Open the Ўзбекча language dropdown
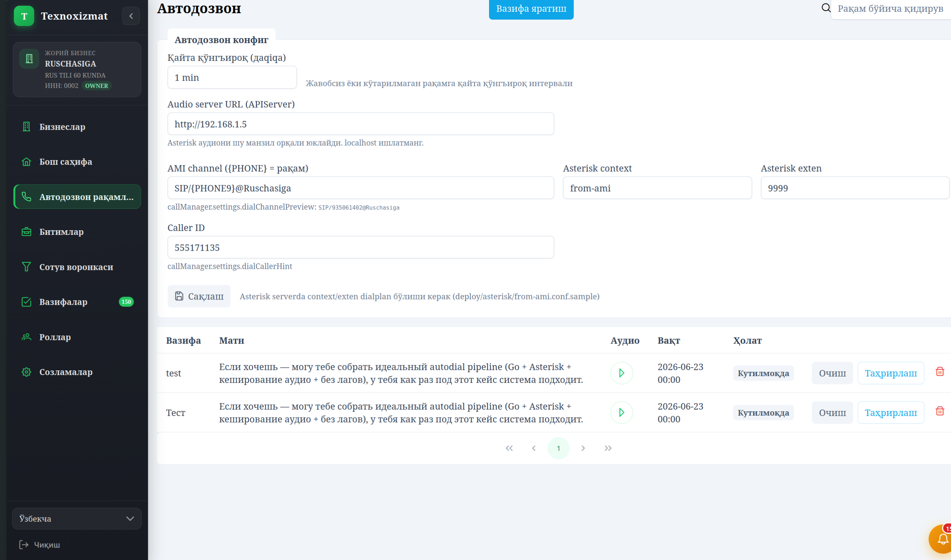This screenshot has height=560, width=951. 77,519
